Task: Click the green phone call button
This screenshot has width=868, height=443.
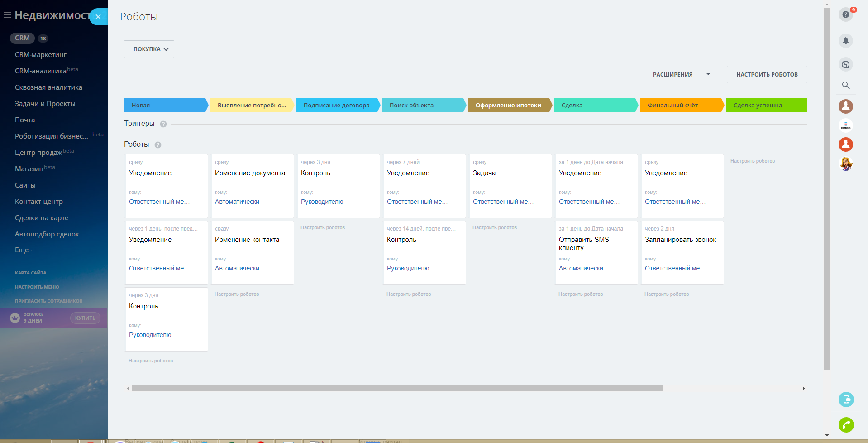Action: [846, 425]
